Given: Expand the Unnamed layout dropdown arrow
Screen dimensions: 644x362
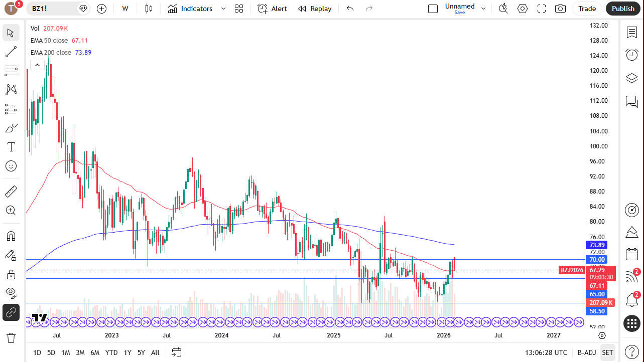Looking at the screenshot, I should 483,9.
